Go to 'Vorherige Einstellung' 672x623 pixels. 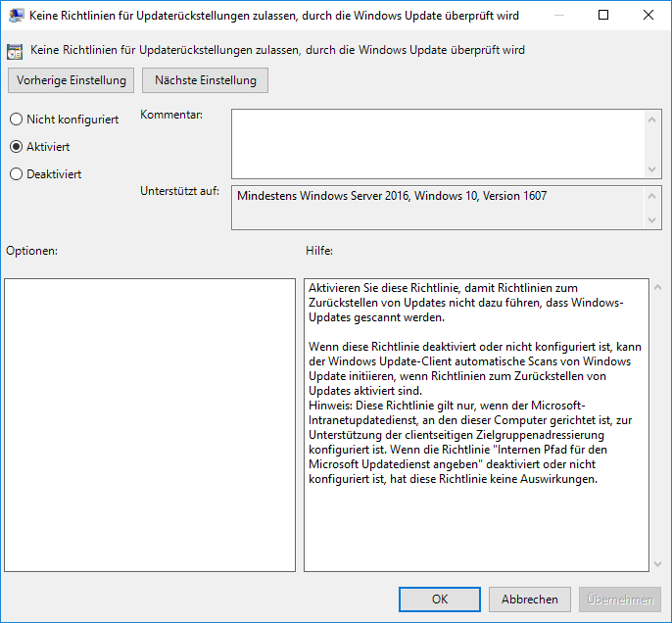point(71,80)
